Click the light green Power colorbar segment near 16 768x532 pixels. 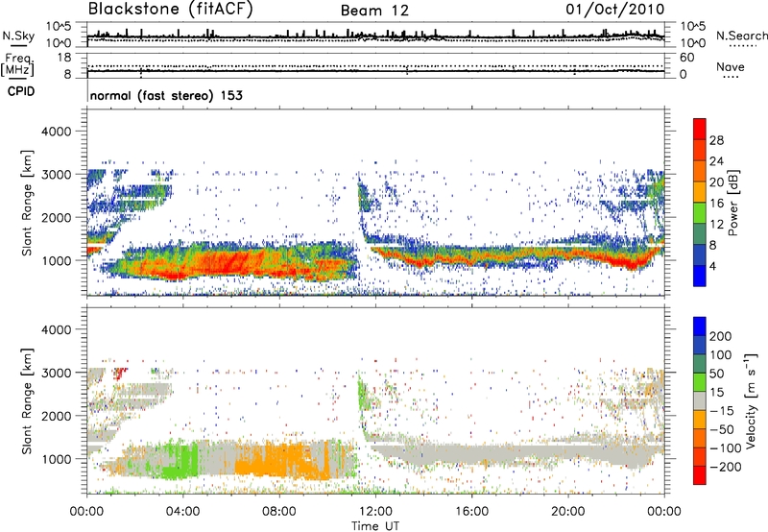point(700,213)
